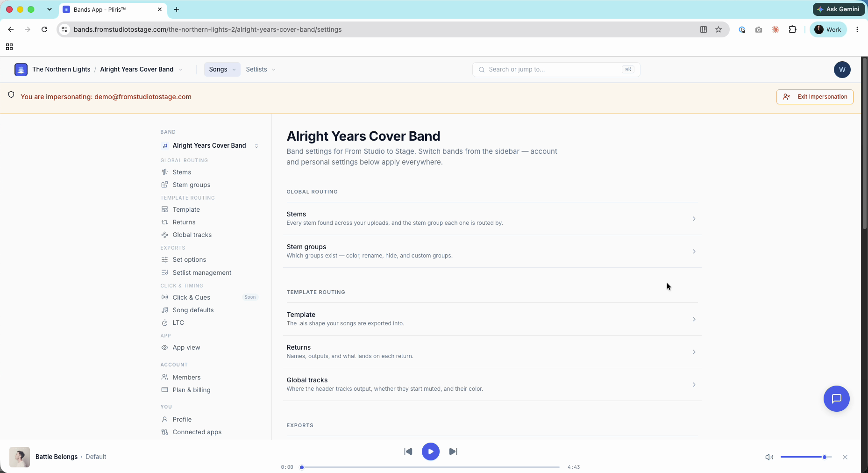868x473 pixels.
Task: Skip to the previous track
Action: (408, 451)
